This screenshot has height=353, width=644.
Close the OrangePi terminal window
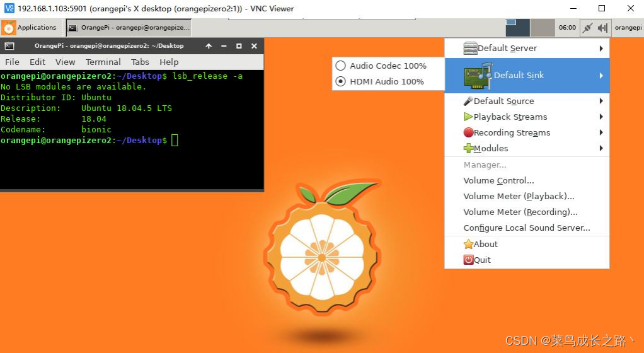pos(254,46)
